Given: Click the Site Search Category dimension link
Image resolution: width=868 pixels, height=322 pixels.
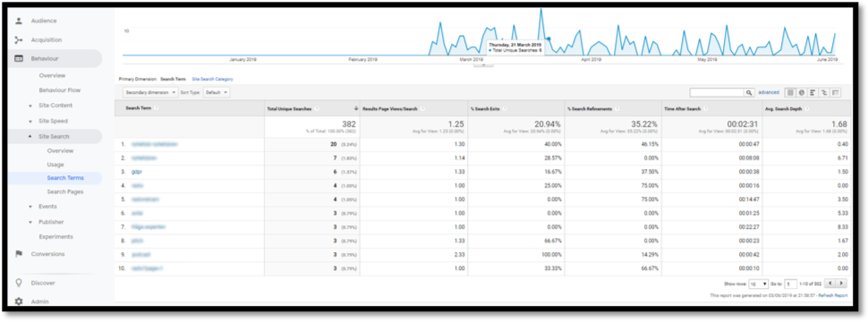Looking at the screenshot, I should click(213, 79).
